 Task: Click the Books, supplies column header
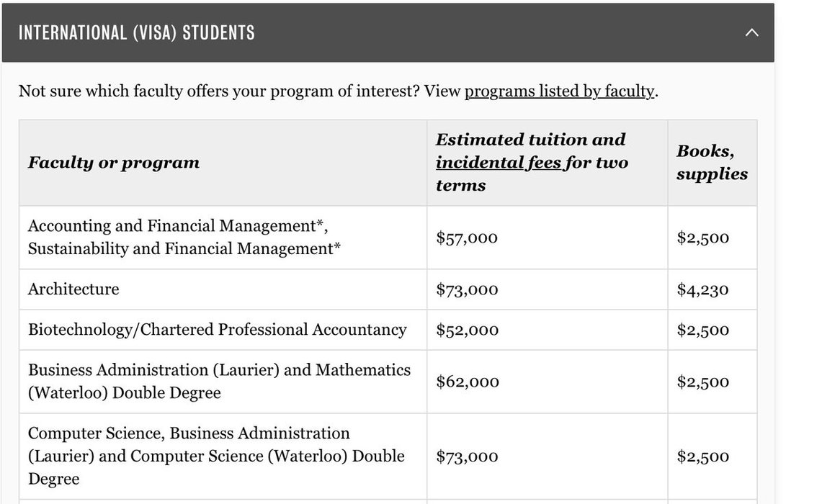click(x=712, y=163)
